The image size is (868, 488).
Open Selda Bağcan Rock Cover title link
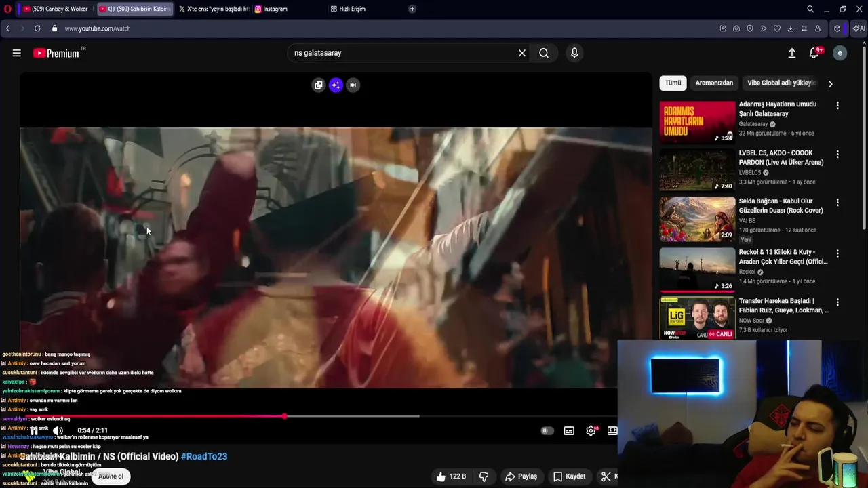[781, 205]
